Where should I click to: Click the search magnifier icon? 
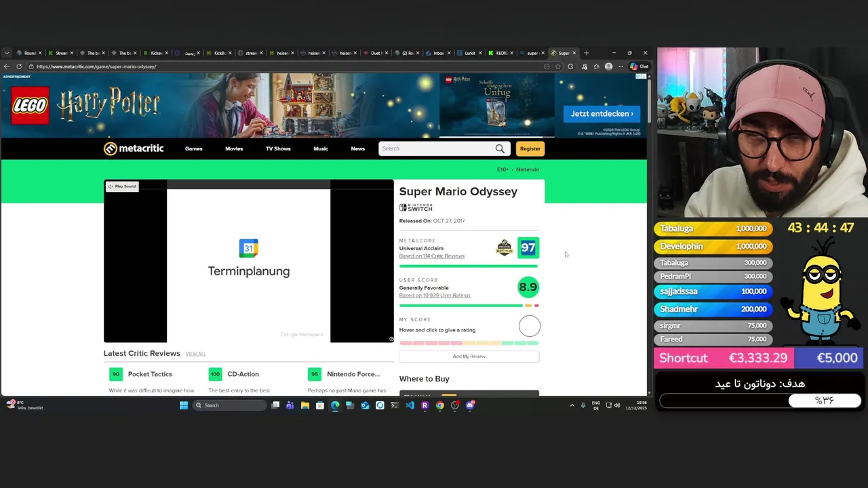(x=500, y=148)
